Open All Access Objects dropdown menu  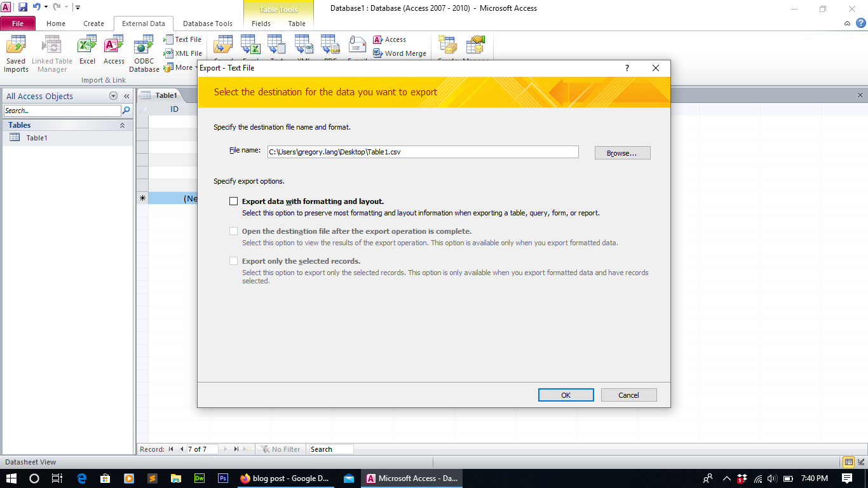114,96
